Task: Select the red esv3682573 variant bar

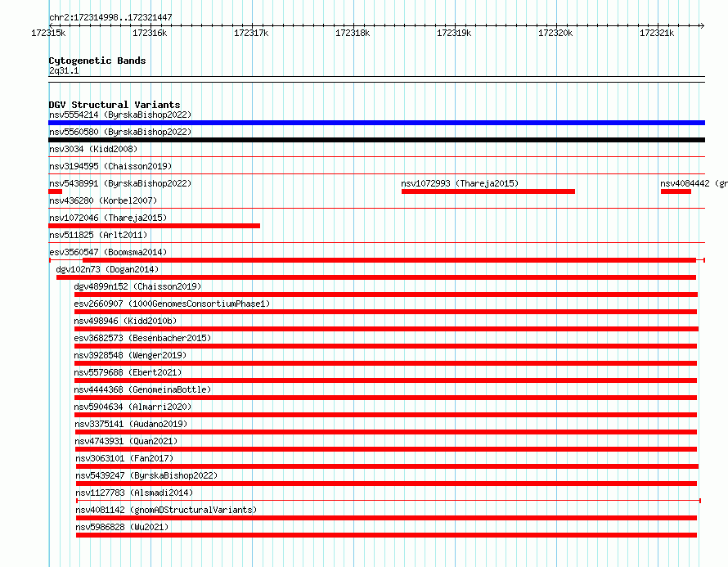Action: (x=385, y=346)
